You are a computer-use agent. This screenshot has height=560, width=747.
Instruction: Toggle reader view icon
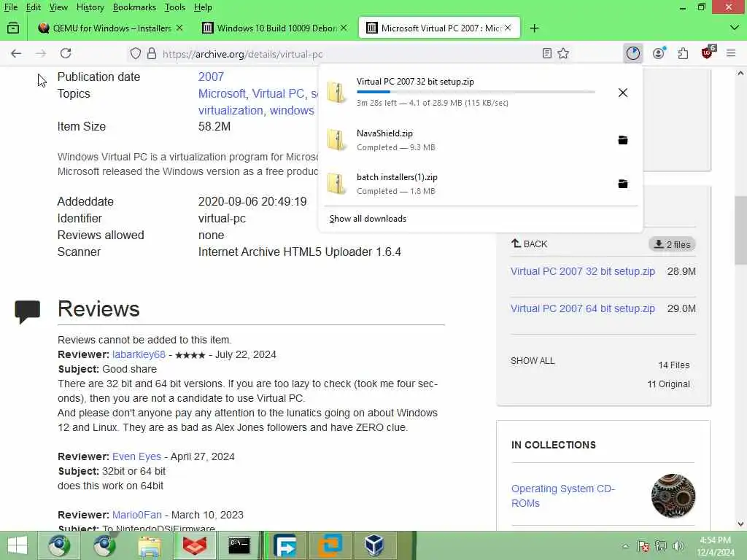click(x=547, y=53)
